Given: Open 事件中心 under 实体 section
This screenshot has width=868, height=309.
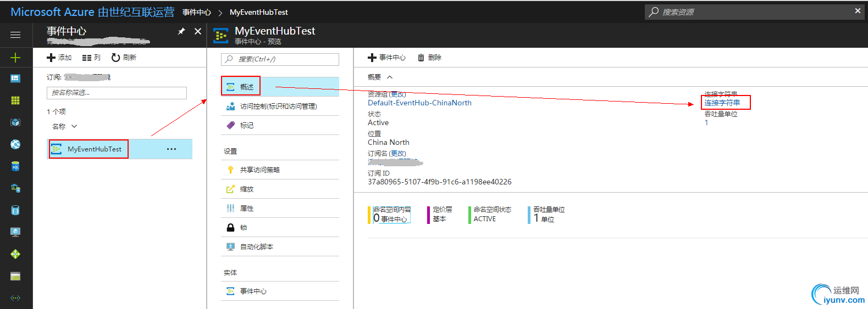Looking at the screenshot, I should tap(280, 291).
